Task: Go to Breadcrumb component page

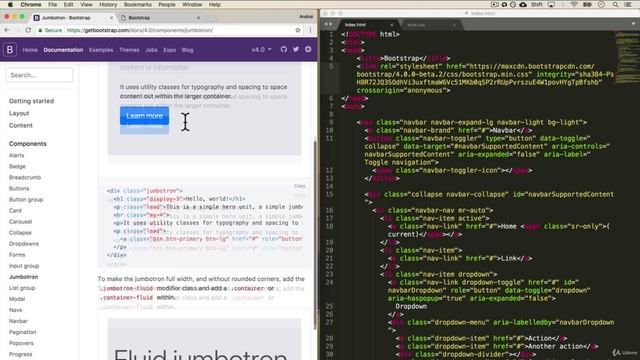Action: click(x=25, y=177)
